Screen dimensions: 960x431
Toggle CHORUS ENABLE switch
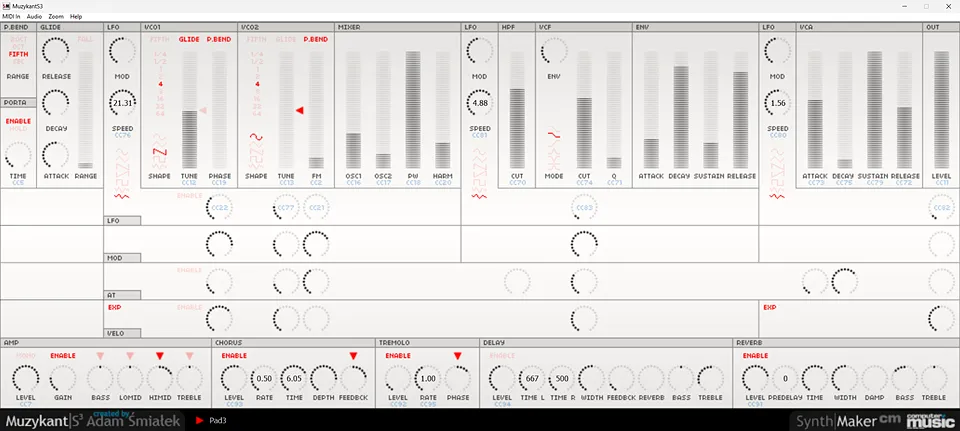234,356
